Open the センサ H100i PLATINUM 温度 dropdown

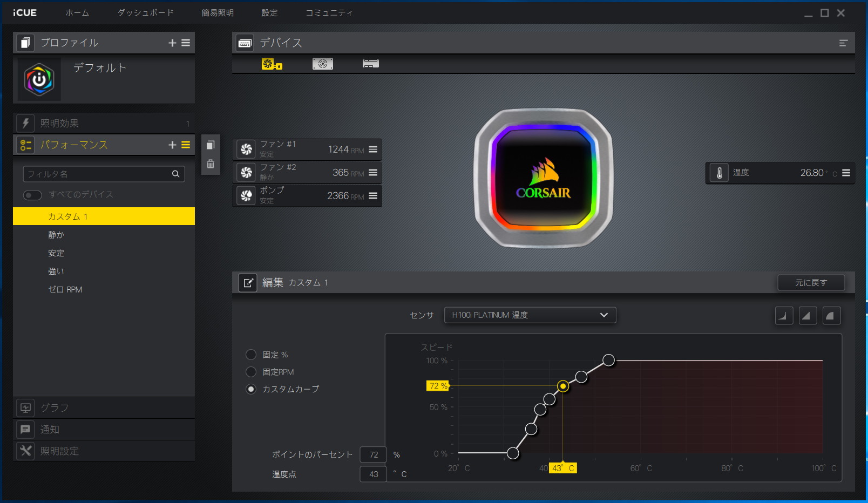click(530, 315)
